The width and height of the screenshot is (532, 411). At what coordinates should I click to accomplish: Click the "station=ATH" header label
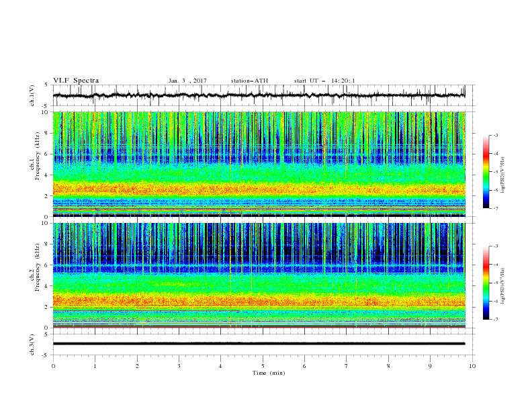(249, 81)
